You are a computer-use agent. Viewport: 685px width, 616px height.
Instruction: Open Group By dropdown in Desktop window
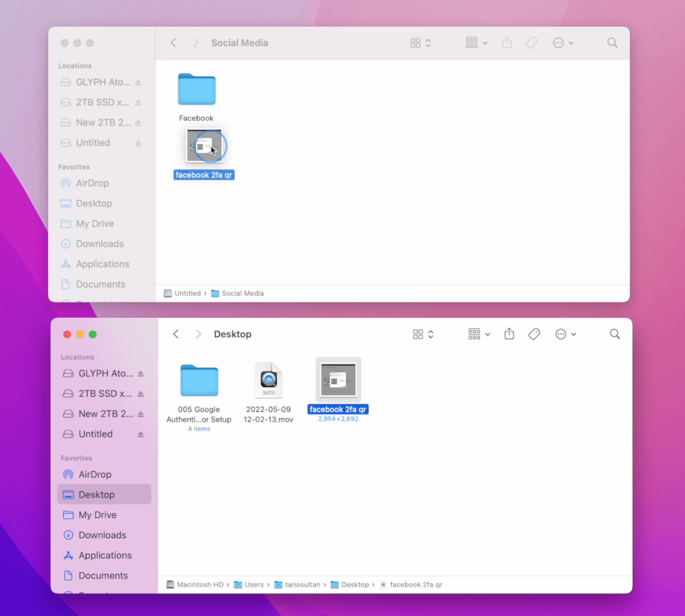coord(479,334)
